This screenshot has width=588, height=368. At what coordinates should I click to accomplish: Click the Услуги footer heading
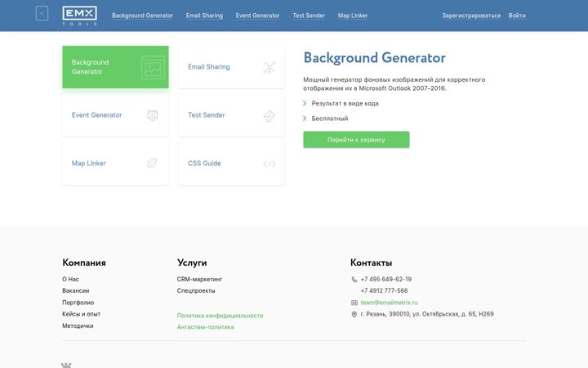click(x=192, y=263)
